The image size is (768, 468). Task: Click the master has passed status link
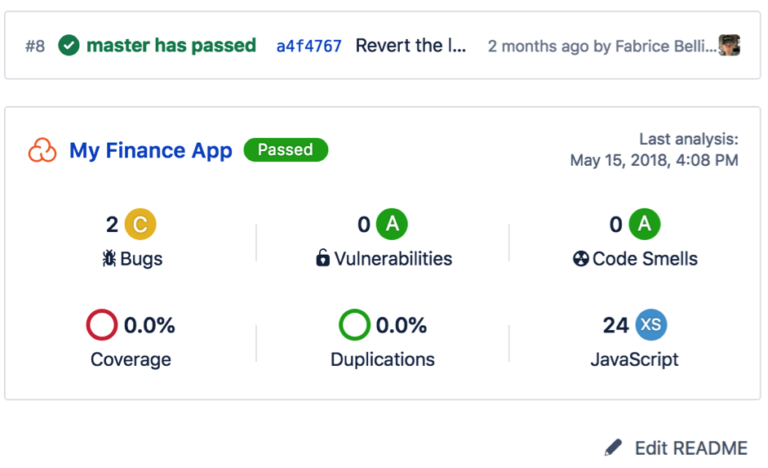[171, 46]
